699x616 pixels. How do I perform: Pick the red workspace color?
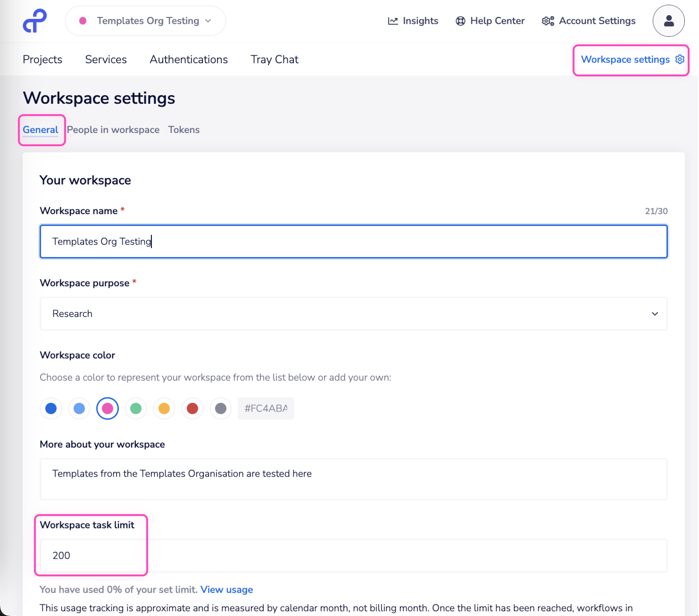192,408
